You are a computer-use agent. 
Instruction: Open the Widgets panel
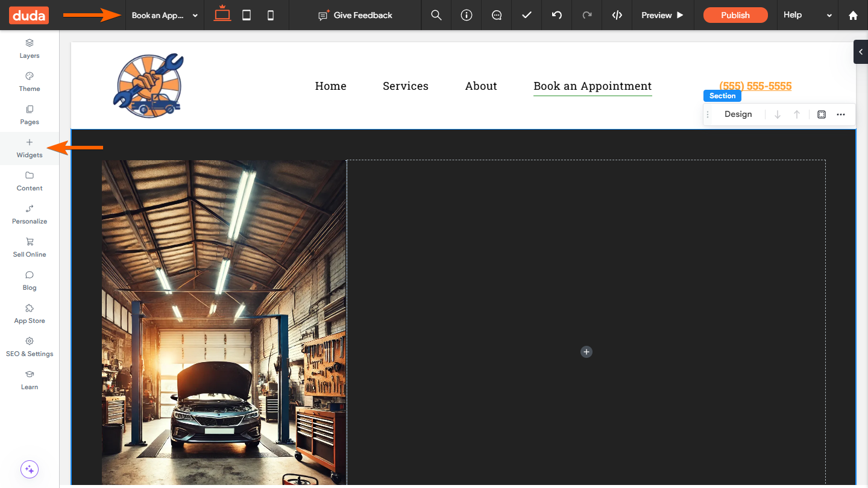[x=30, y=148]
